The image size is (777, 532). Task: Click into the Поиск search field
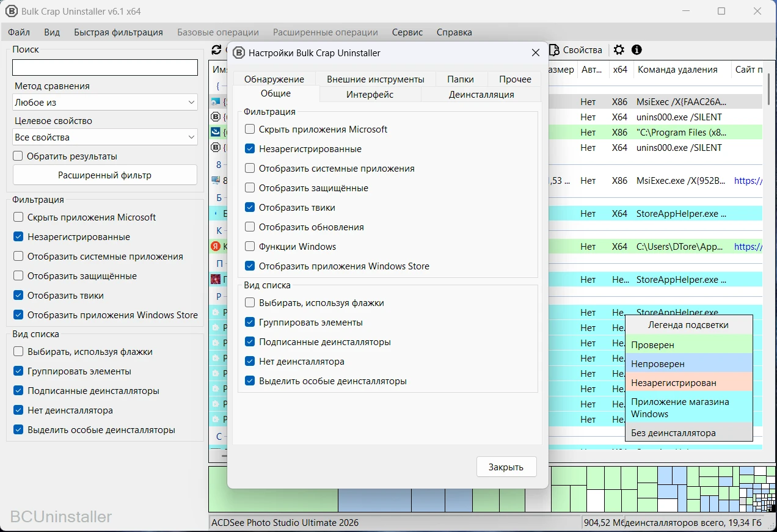pos(105,68)
